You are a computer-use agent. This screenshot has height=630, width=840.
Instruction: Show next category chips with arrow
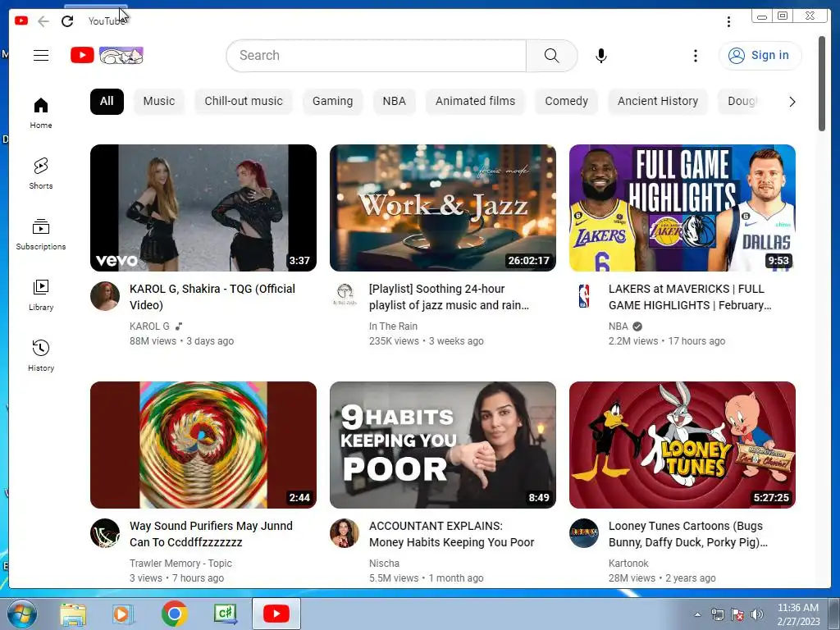[792, 101]
